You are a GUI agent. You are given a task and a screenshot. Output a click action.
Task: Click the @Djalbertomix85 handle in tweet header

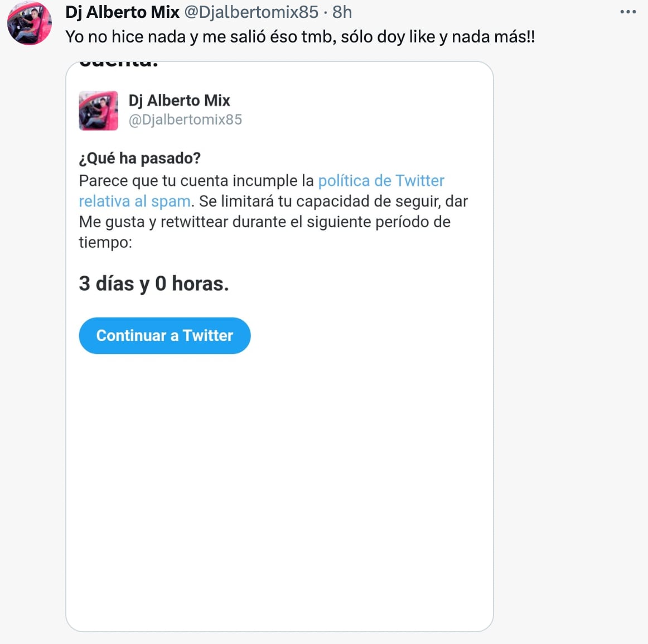[251, 12]
